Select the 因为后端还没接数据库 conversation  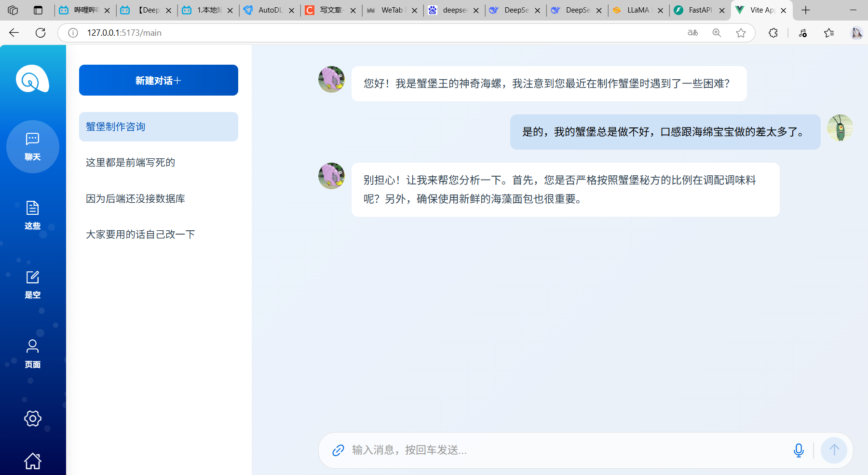(159, 199)
